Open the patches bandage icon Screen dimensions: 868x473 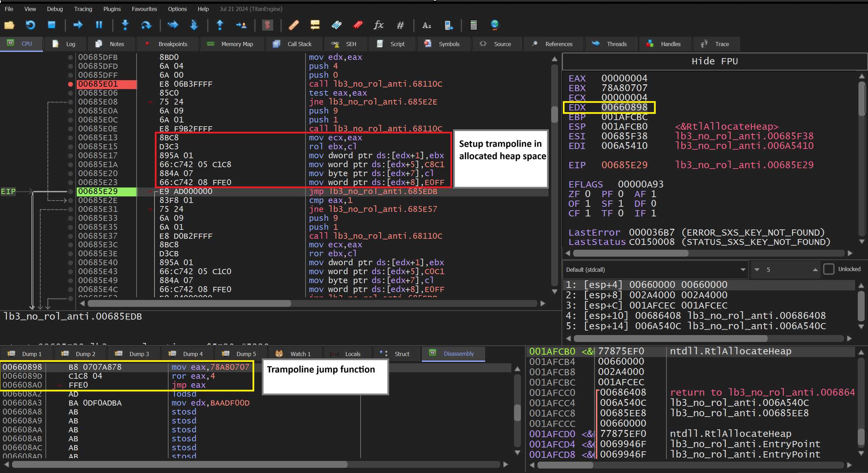click(x=293, y=25)
